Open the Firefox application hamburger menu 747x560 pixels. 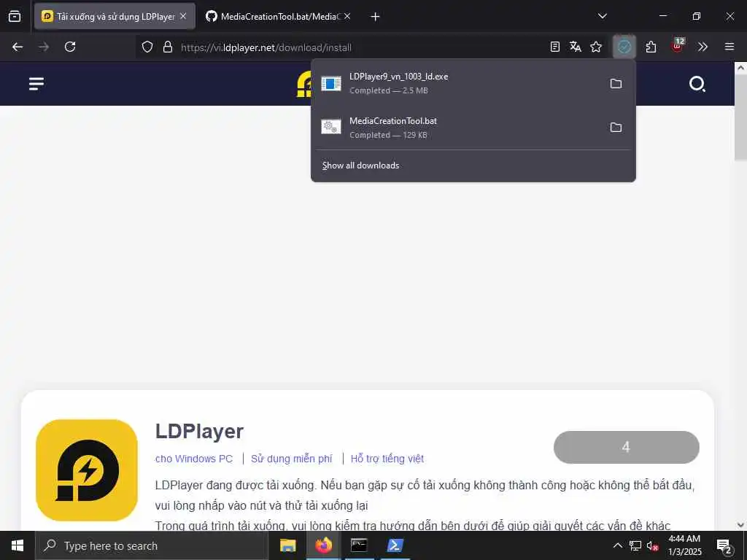pyautogui.click(x=729, y=47)
